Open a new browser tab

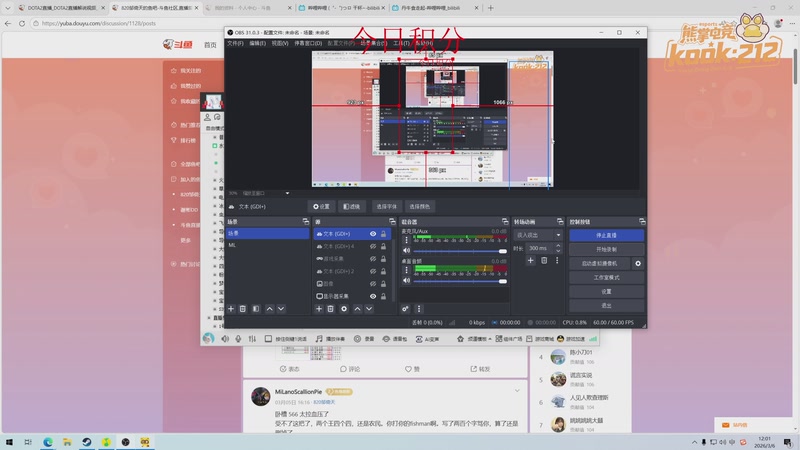[490, 8]
